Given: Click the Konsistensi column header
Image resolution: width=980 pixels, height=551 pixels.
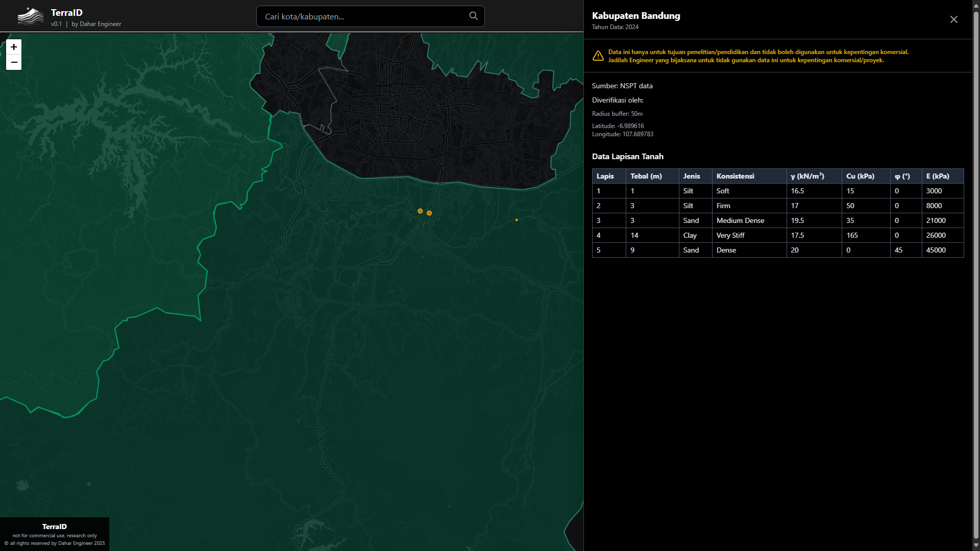Looking at the screenshot, I should 735,176.
